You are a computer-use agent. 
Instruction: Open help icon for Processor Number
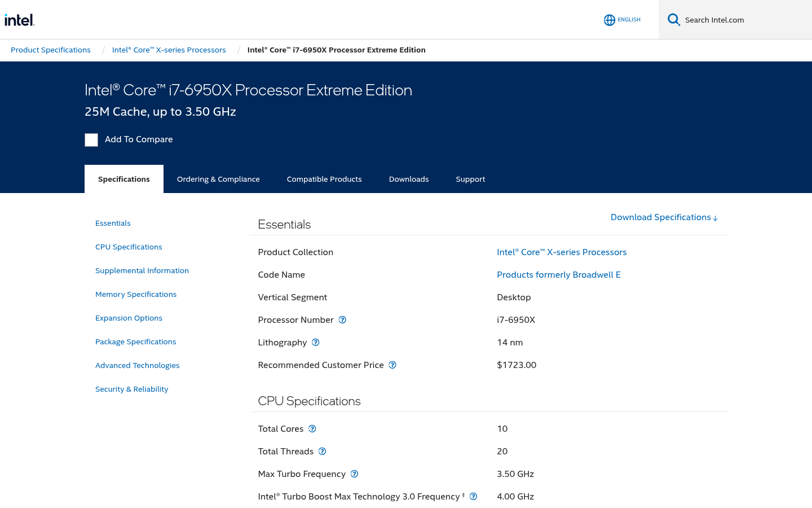[x=342, y=320]
